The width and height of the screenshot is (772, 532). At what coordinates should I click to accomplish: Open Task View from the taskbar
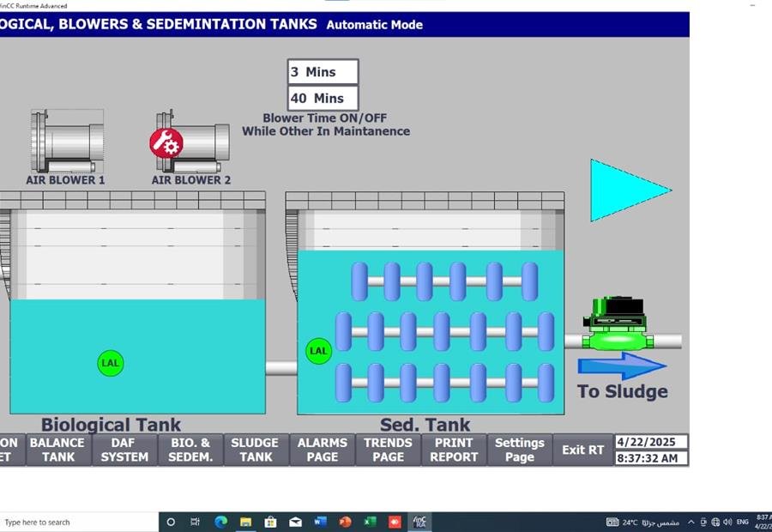[x=195, y=523]
